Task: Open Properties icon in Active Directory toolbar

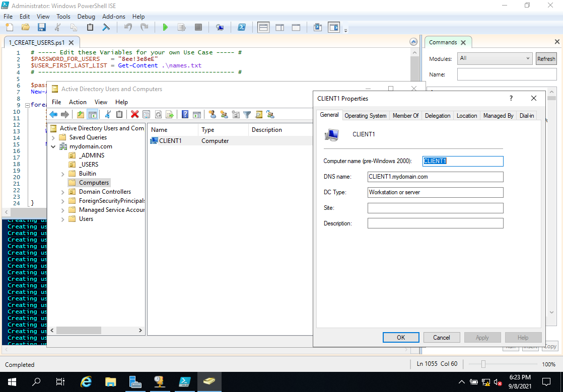Action: [146, 114]
